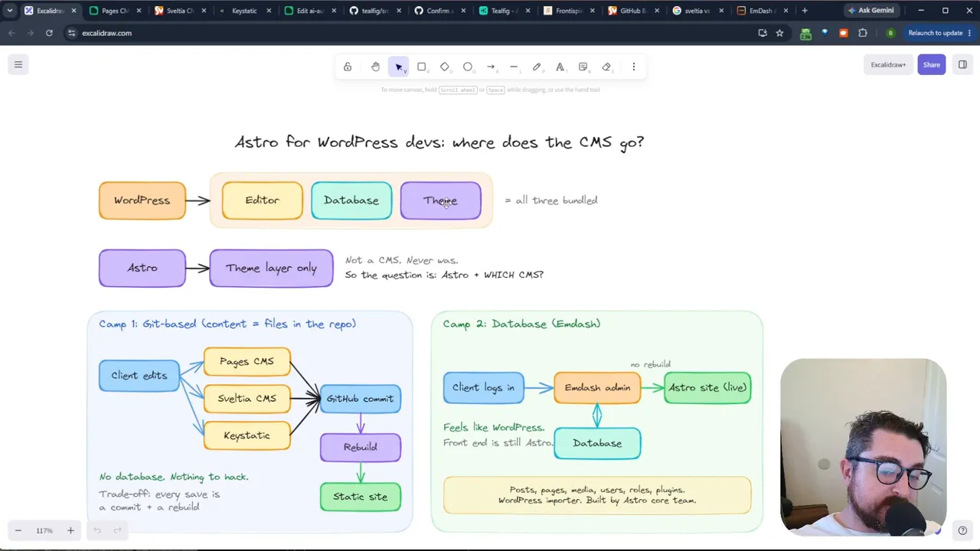
Task: Select the orange WordPress box
Action: 142,201
